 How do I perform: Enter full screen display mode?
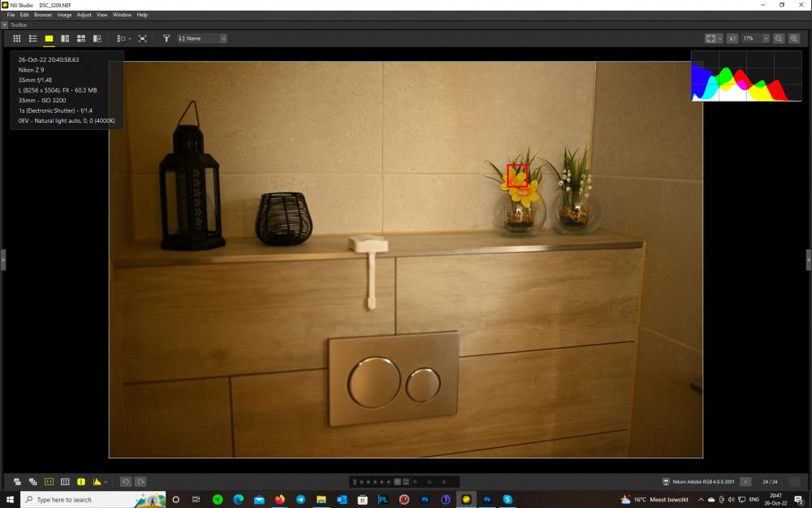142,38
